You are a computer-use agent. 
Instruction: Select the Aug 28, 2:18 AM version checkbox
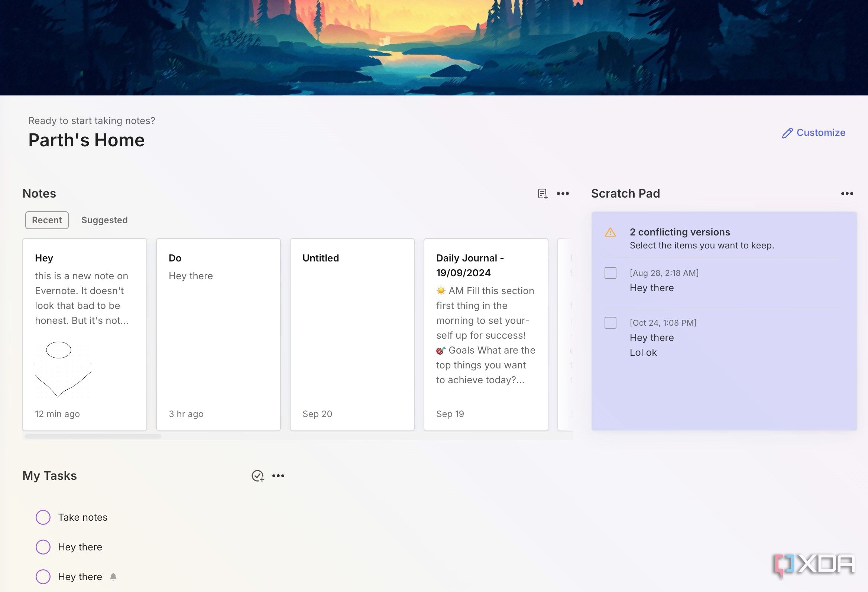tap(610, 273)
